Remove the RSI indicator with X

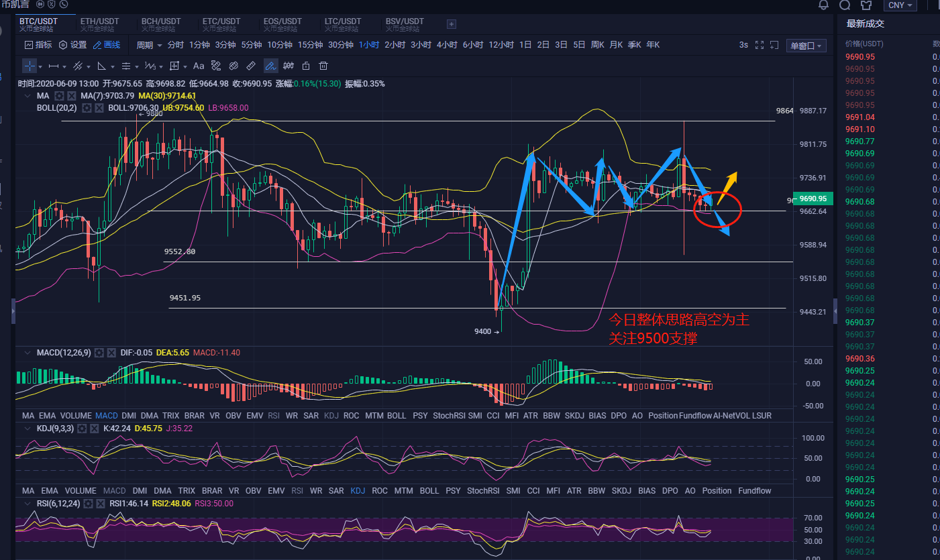(100, 503)
